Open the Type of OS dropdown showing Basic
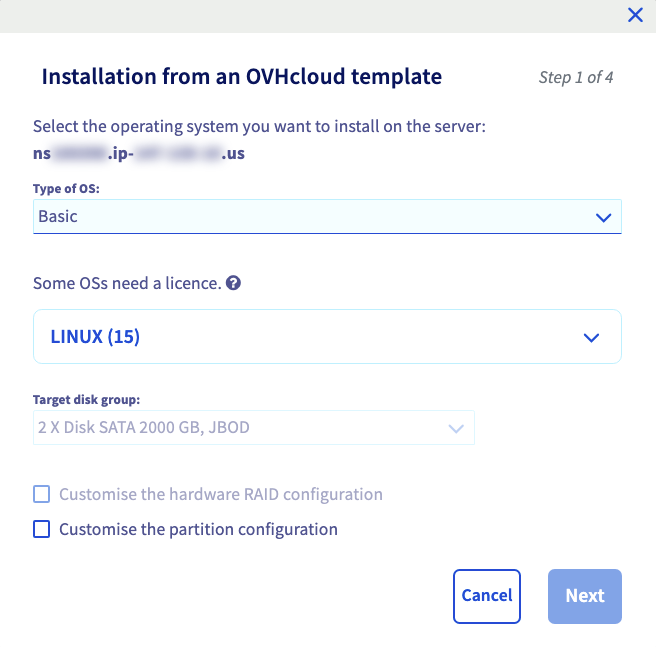656x647 pixels. (x=326, y=216)
